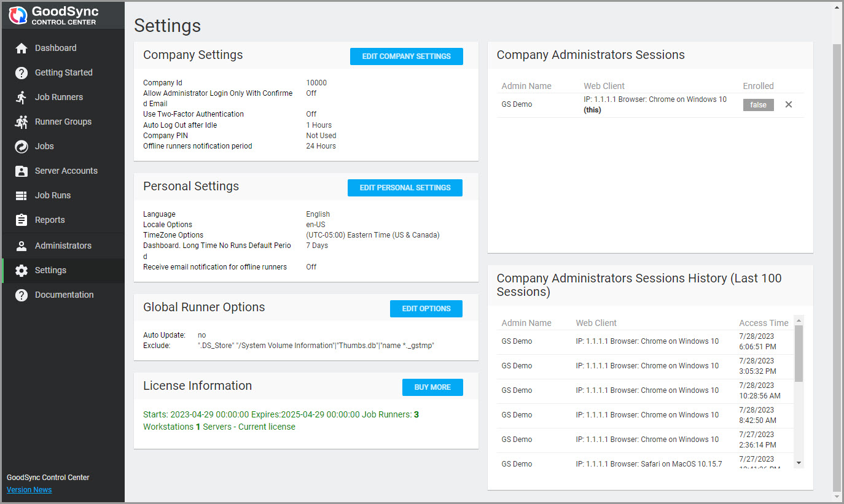Click the Reports clipboard icon

point(21,220)
